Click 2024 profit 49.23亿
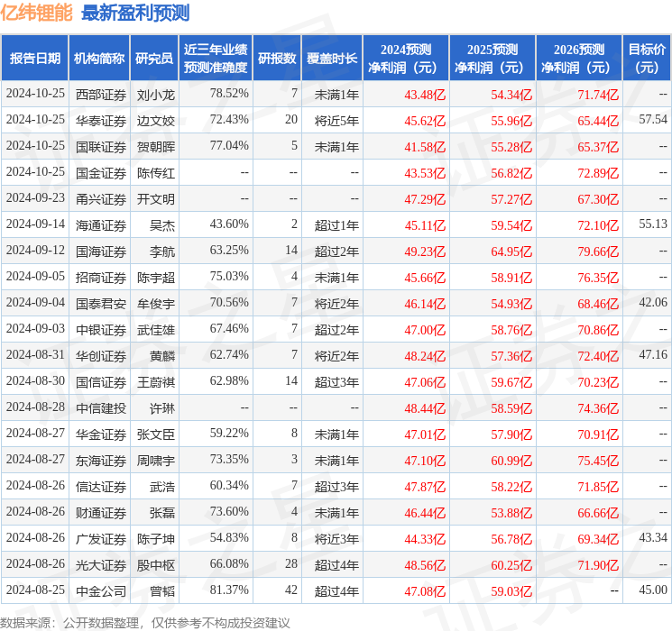Image resolution: width=672 pixels, height=631 pixels. pos(425,251)
